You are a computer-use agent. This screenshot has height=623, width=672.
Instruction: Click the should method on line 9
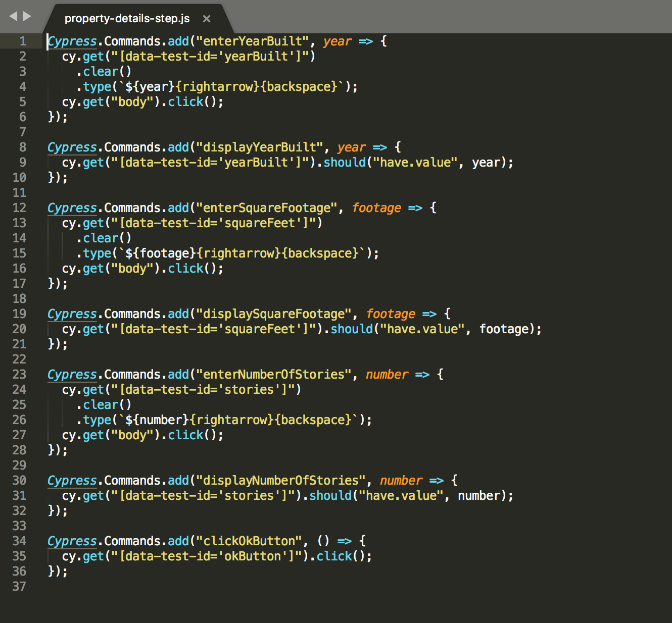tap(345, 163)
